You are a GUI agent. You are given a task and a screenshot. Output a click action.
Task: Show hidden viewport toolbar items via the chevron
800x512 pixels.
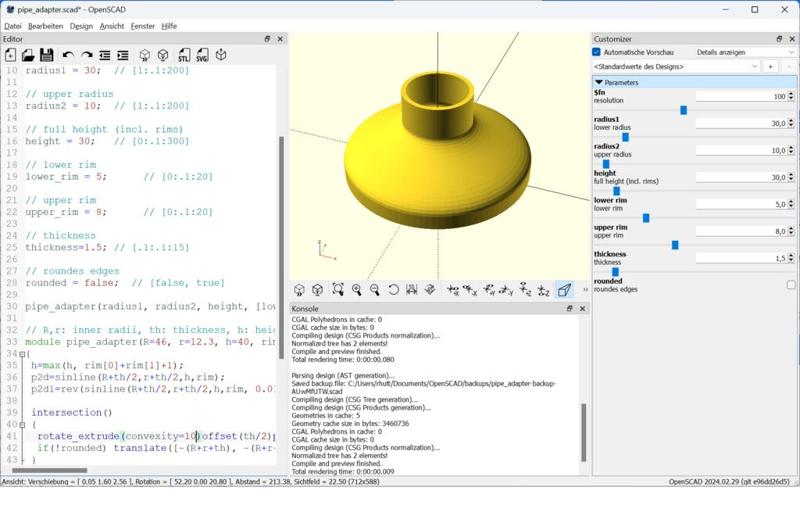(x=585, y=290)
